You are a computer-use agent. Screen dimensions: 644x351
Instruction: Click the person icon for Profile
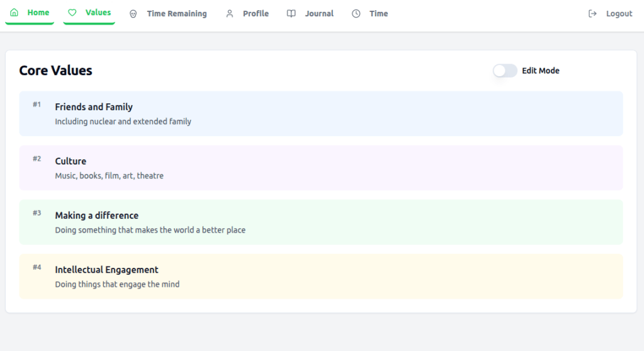coord(230,14)
